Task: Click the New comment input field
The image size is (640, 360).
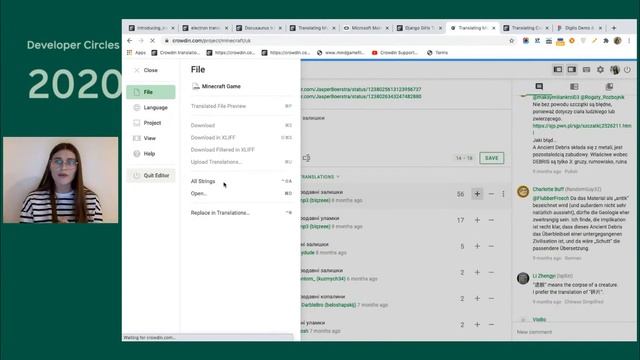Action: point(573,332)
